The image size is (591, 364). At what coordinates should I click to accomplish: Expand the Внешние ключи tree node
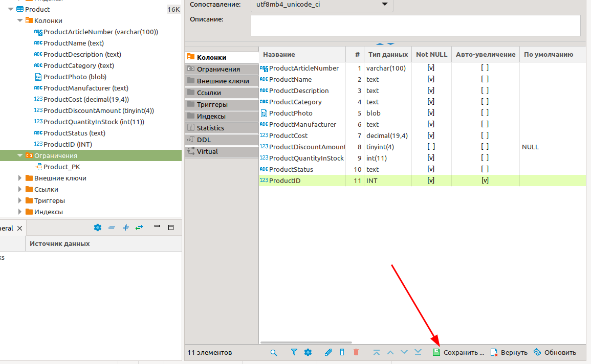pyautogui.click(x=20, y=178)
